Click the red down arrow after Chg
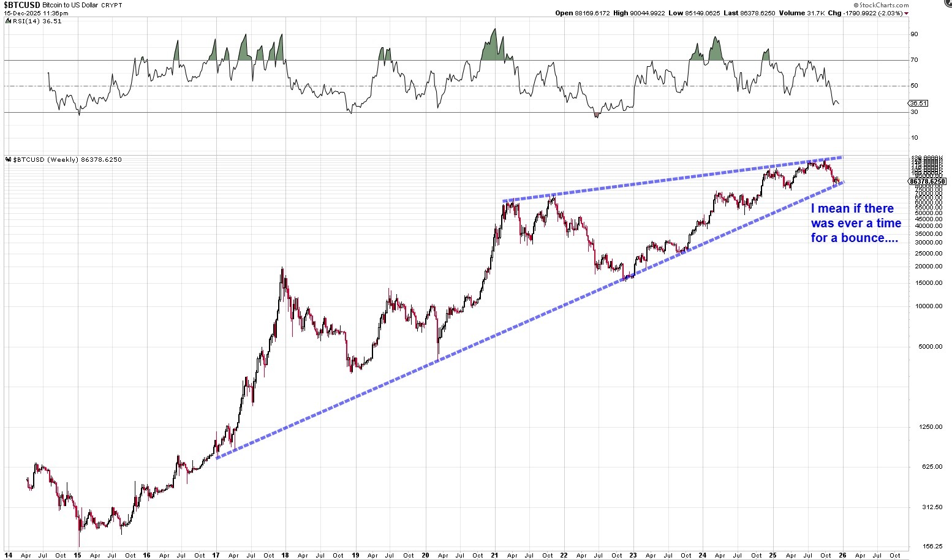 click(x=907, y=13)
